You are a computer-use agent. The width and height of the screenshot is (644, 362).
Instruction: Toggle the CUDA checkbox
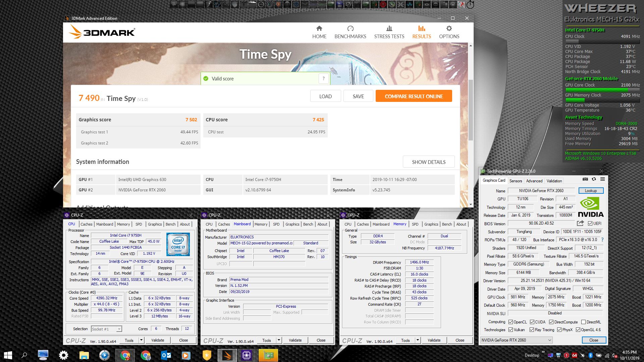pyautogui.click(x=532, y=322)
